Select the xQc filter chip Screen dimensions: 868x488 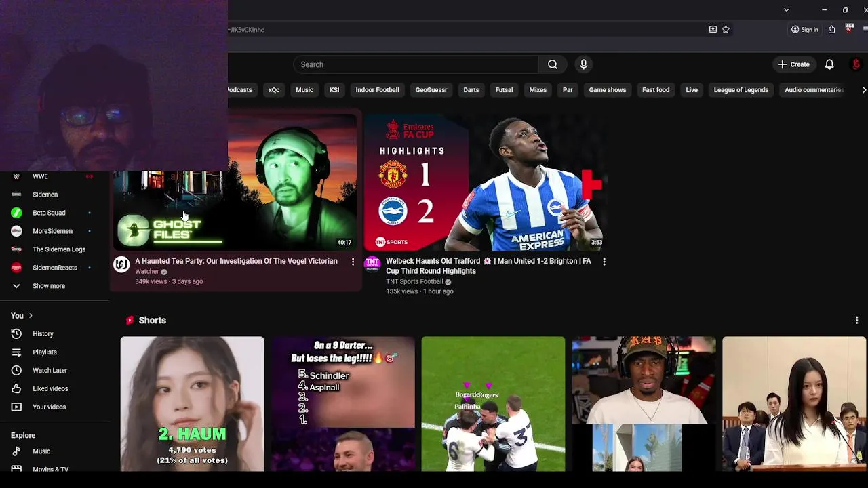(x=274, y=89)
